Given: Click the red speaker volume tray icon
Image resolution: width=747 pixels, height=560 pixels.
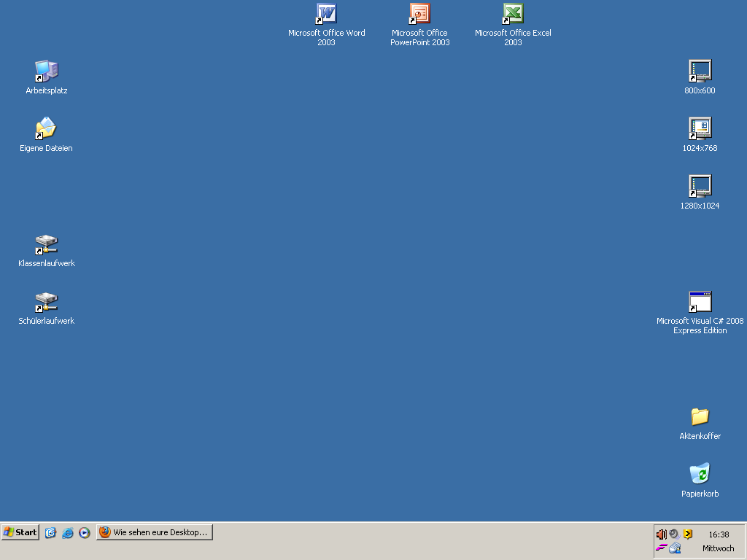Looking at the screenshot, I should [661, 534].
